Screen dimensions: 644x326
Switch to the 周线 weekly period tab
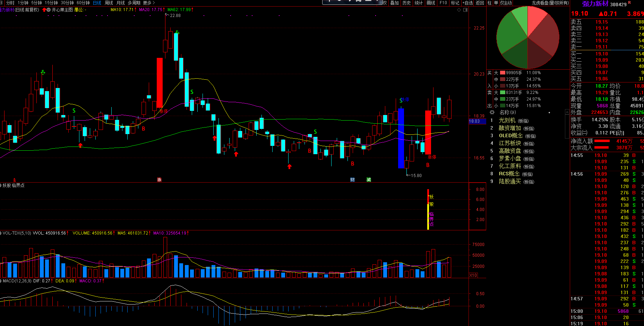pos(109,3)
